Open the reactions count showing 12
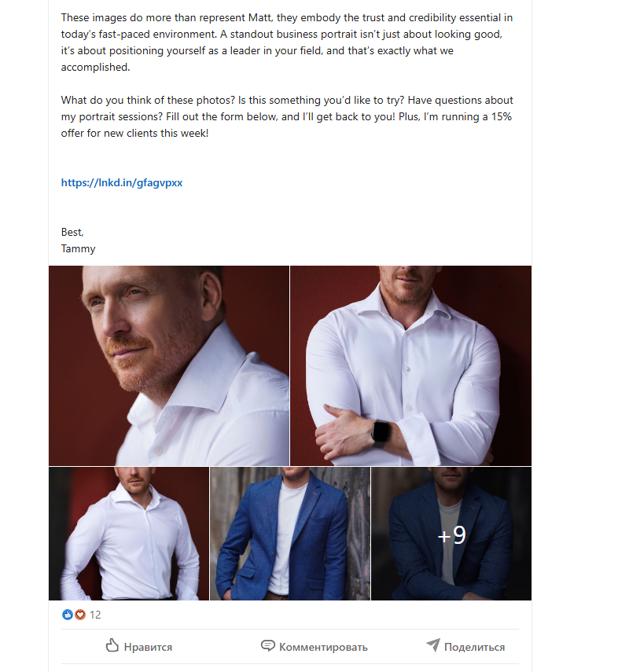The image size is (618, 672). click(95, 615)
